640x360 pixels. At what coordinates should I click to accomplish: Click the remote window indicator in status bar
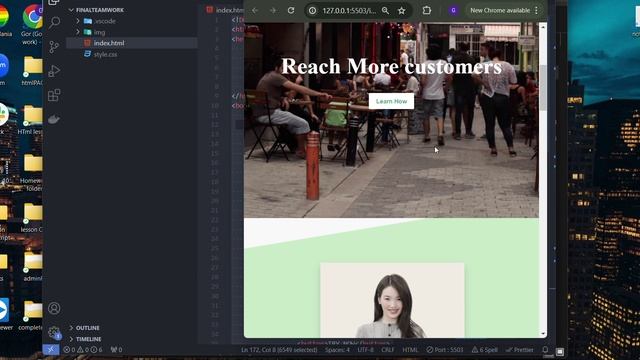tap(51, 350)
